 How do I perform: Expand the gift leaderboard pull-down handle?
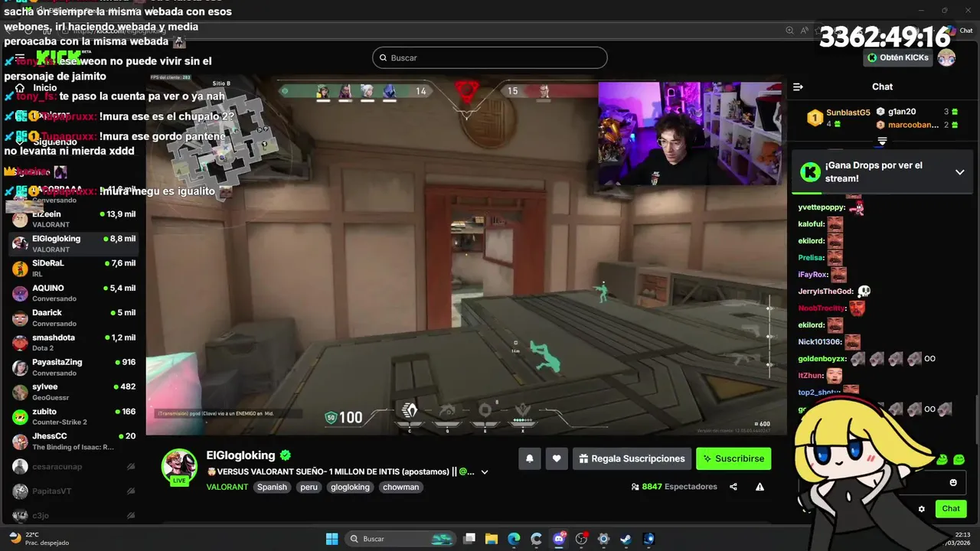click(882, 141)
